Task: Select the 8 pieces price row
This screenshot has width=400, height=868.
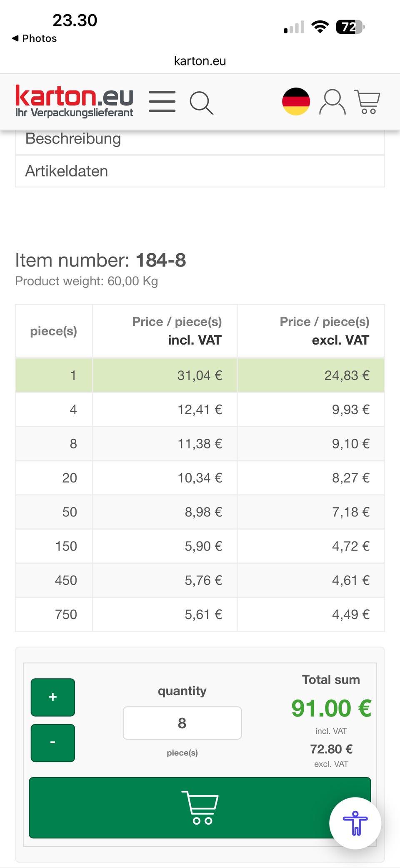Action: (200, 444)
